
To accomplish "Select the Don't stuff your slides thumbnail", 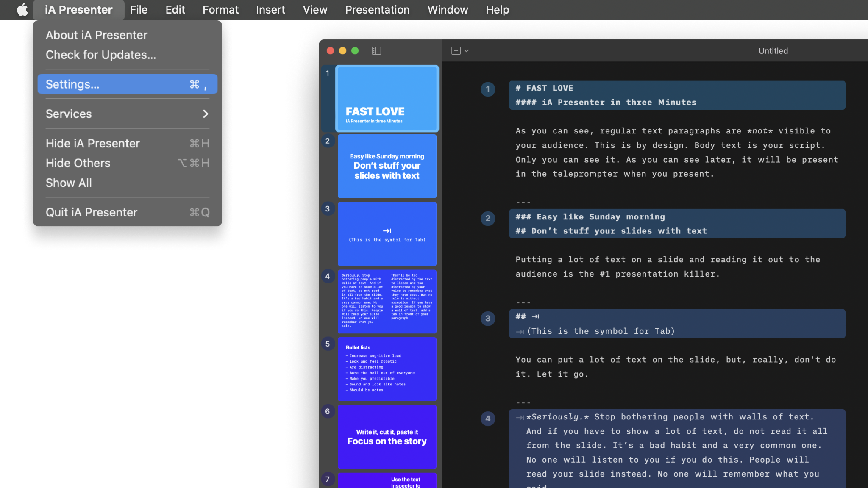I will 387,166.
